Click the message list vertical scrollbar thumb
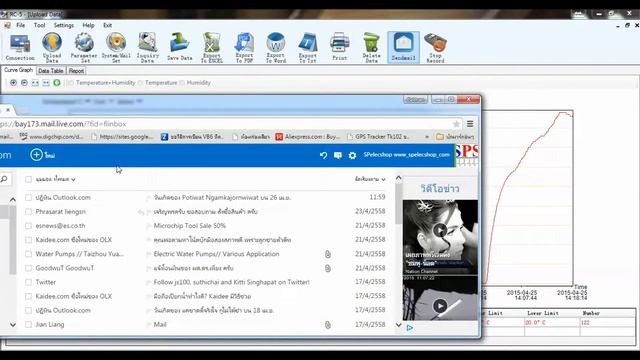This screenshot has width=640, height=360. pos(398,203)
